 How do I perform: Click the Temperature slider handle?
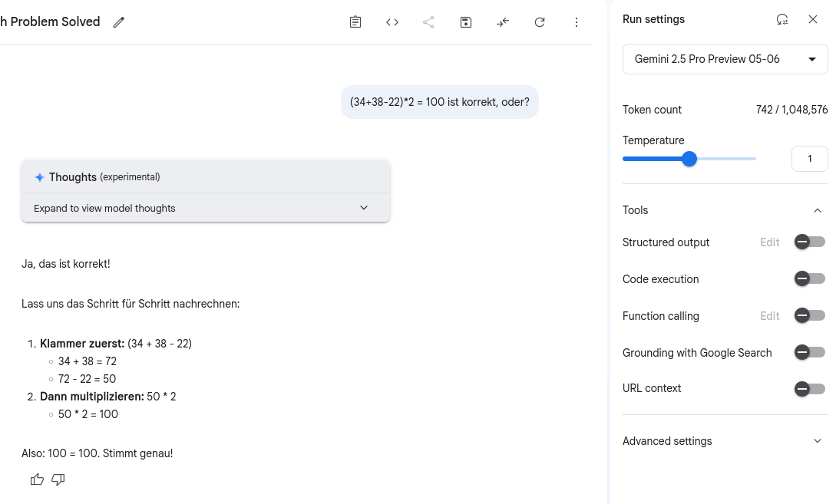[x=689, y=159]
